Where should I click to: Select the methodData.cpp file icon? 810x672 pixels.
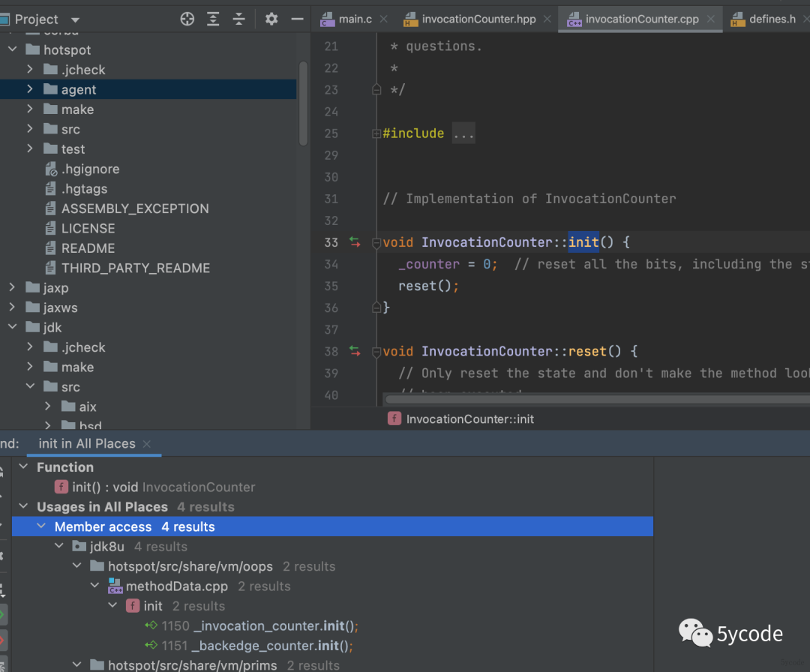tap(115, 586)
